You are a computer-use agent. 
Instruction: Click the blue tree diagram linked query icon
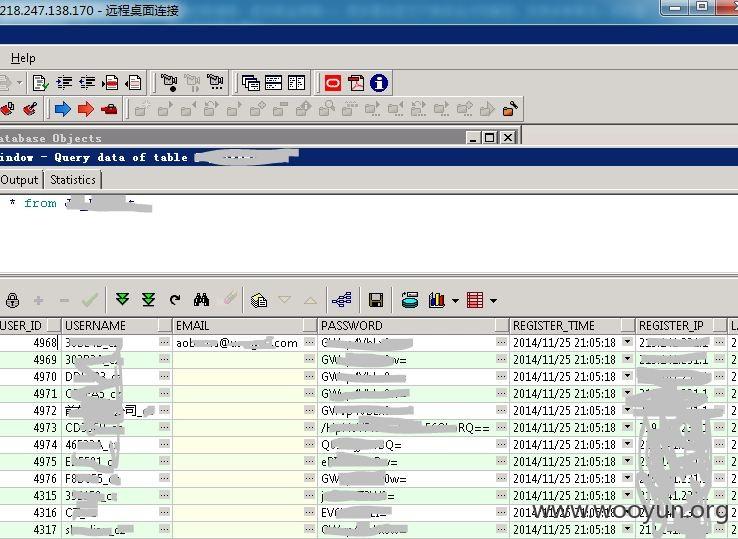342,300
